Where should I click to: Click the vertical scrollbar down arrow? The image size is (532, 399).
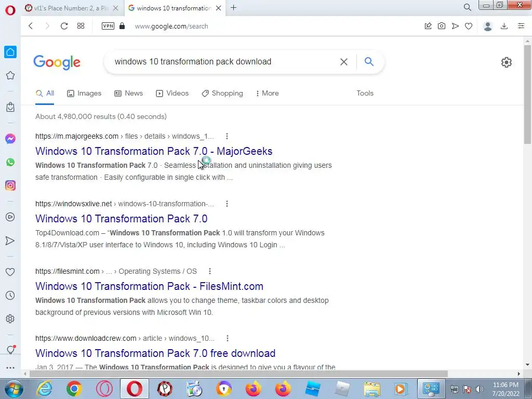[x=527, y=365]
